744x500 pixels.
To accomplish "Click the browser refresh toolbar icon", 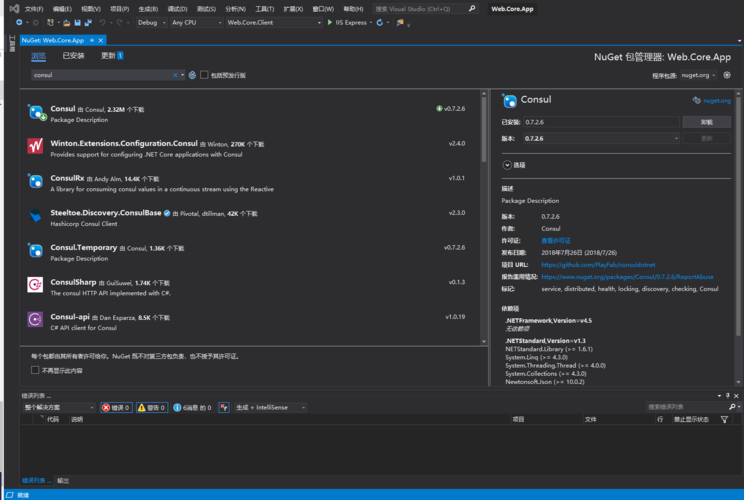I will click(x=380, y=22).
